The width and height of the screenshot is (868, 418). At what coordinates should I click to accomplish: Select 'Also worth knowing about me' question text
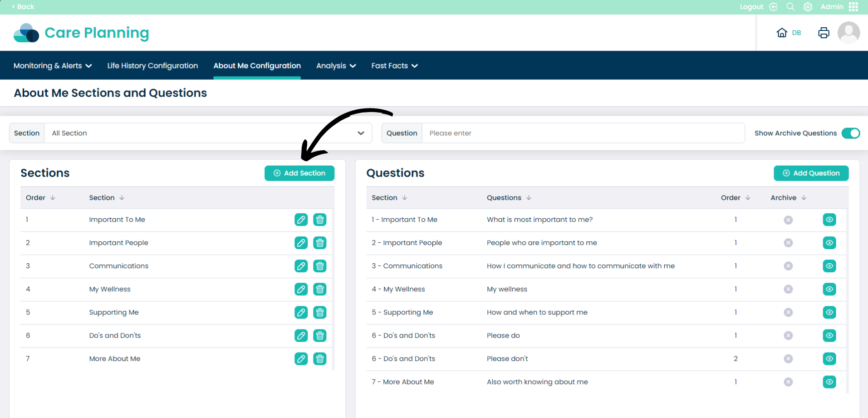[x=537, y=382]
